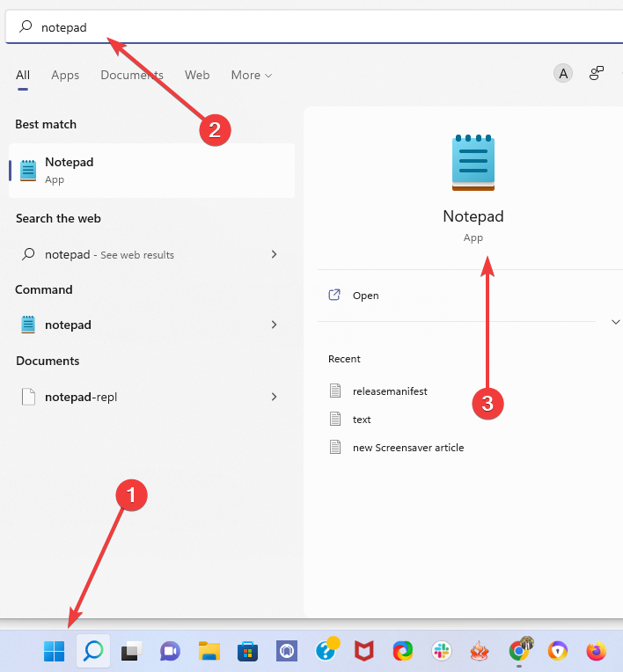Viewport: 623px width, 672px height.
Task: Expand the notepad Command chevron
Action: pyautogui.click(x=274, y=325)
